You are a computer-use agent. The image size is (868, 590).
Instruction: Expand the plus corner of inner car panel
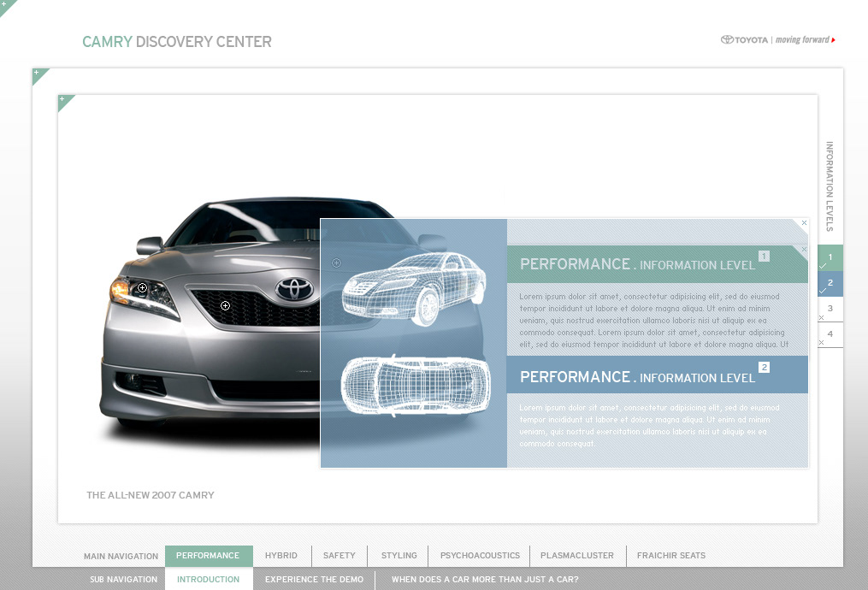click(x=63, y=101)
